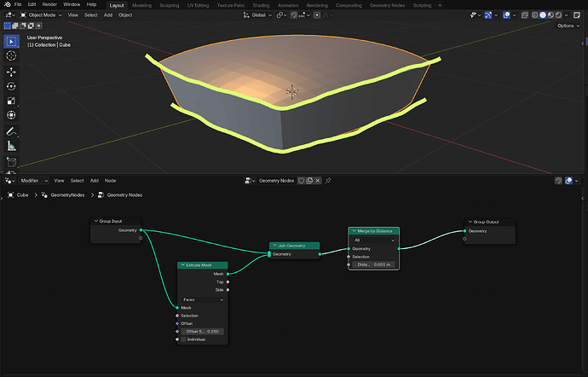Open the Render menu
This screenshot has height=377, width=588.
(49, 4)
